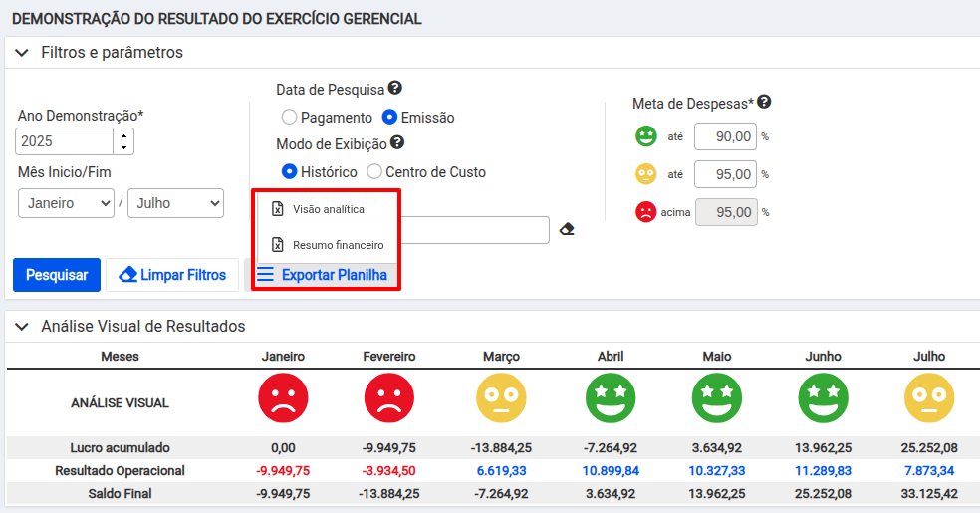Click the eraser icon next to text field

click(567, 230)
